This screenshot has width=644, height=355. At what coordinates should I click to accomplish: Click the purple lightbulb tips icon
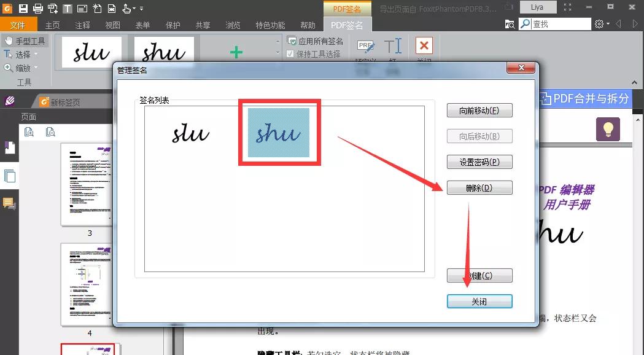tap(608, 129)
